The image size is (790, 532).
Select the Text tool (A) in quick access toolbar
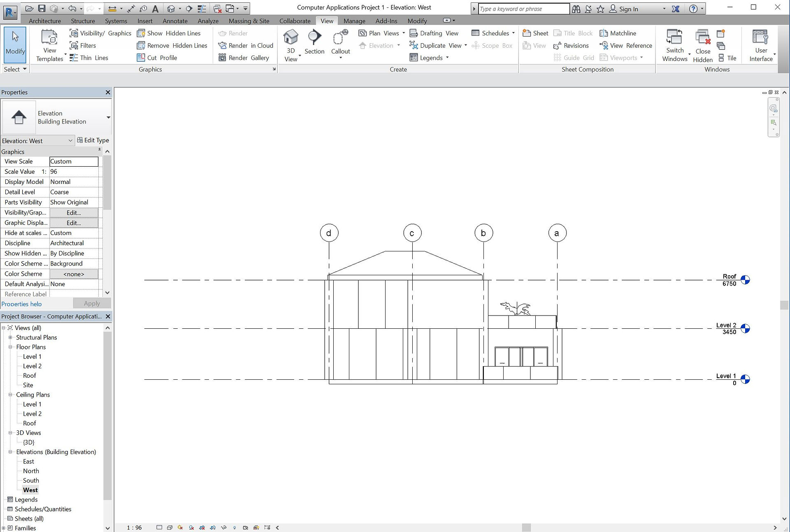pos(155,9)
